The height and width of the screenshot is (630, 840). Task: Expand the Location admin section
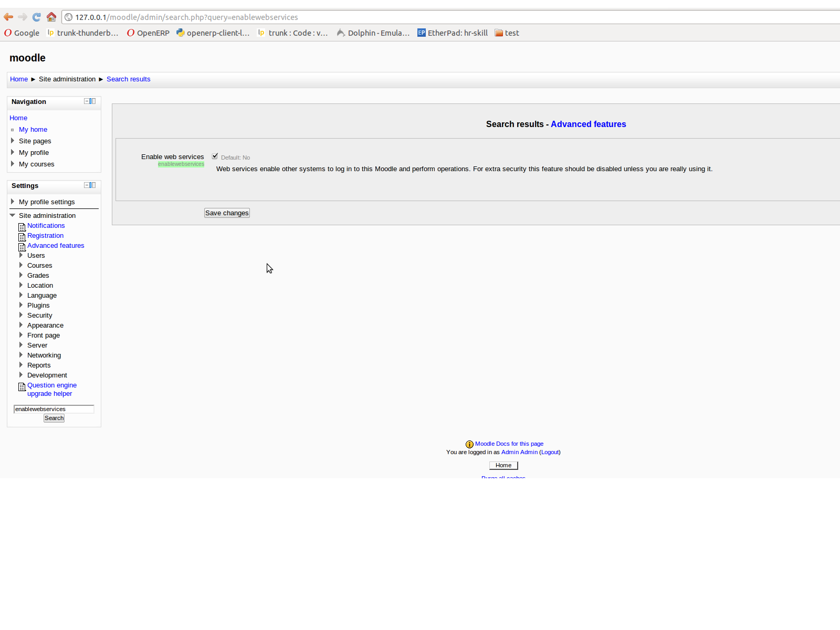(x=21, y=285)
